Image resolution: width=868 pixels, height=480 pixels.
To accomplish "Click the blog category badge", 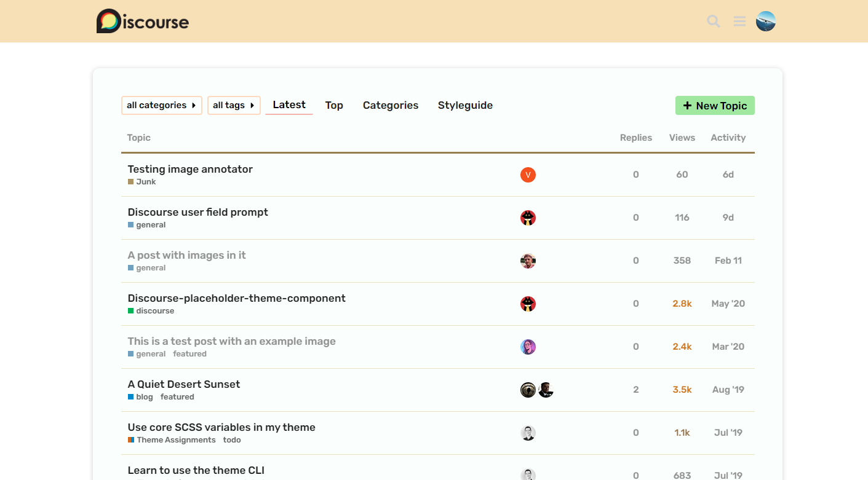I will click(x=140, y=397).
